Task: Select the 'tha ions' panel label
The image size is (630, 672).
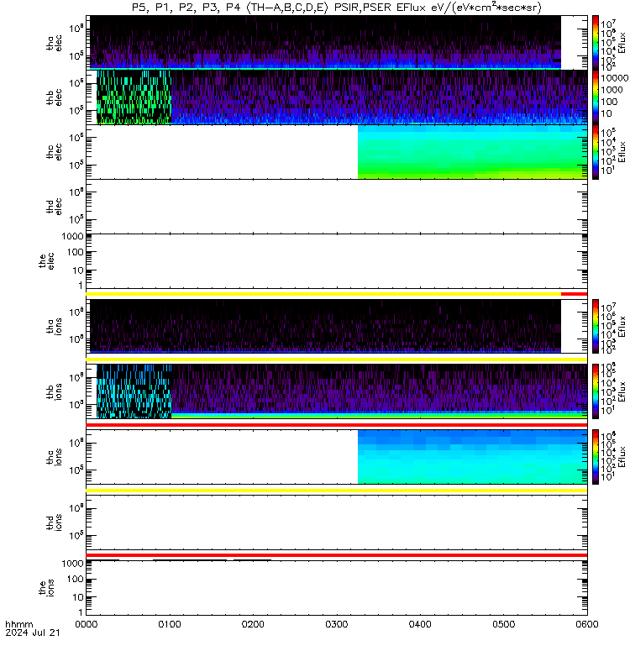Action: (55, 326)
